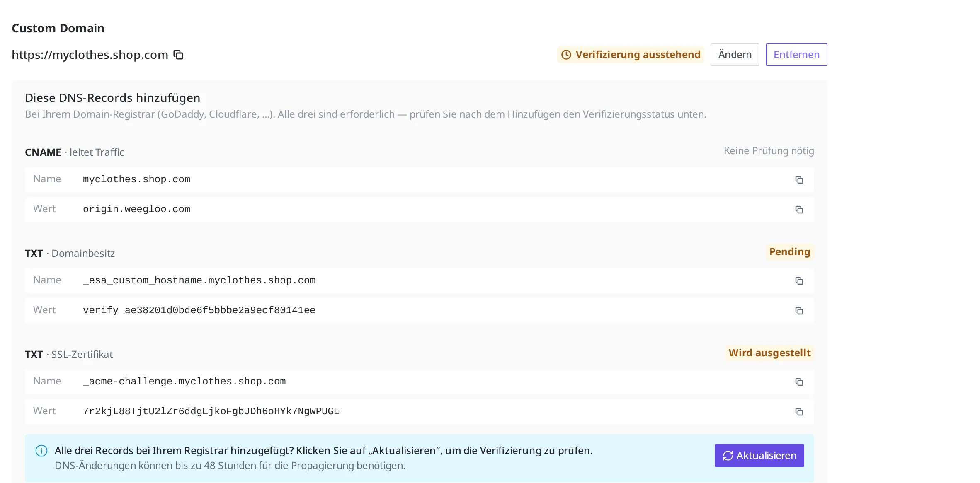This screenshot has height=483, width=980.
Task: Copy the custom domain URL https://myclothes.shop.com
Action: (x=178, y=55)
